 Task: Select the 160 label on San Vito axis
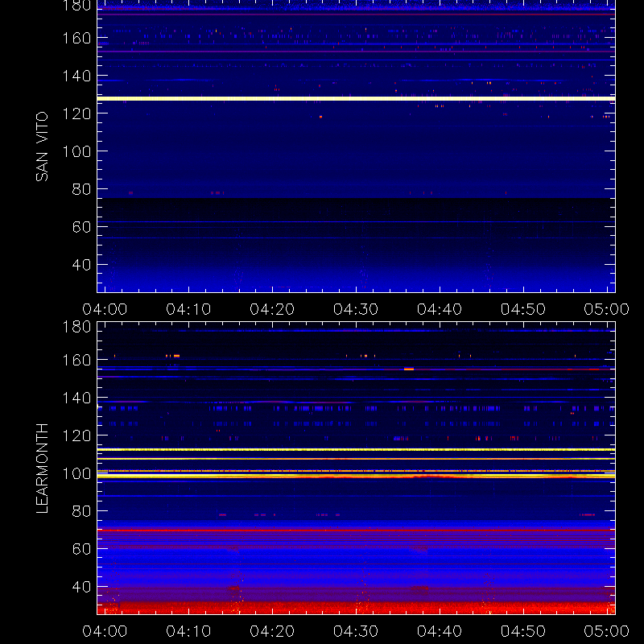tap(76, 38)
